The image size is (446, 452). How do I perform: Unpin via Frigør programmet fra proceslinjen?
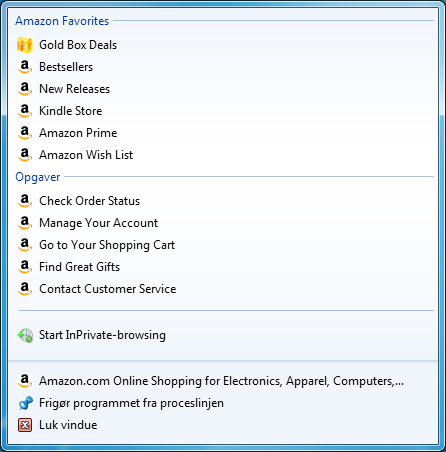click(131, 403)
